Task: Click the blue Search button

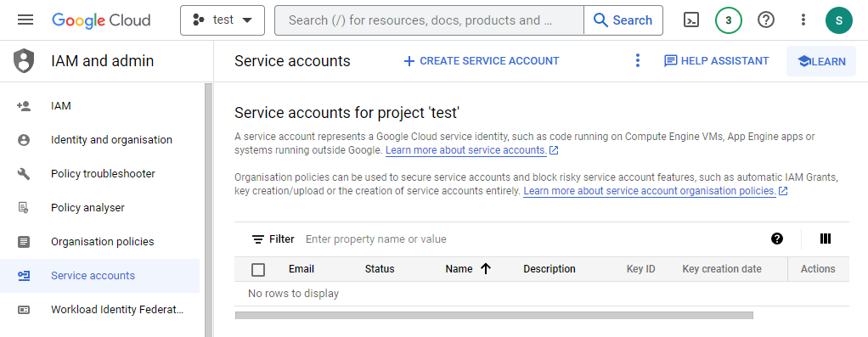Action: point(623,20)
